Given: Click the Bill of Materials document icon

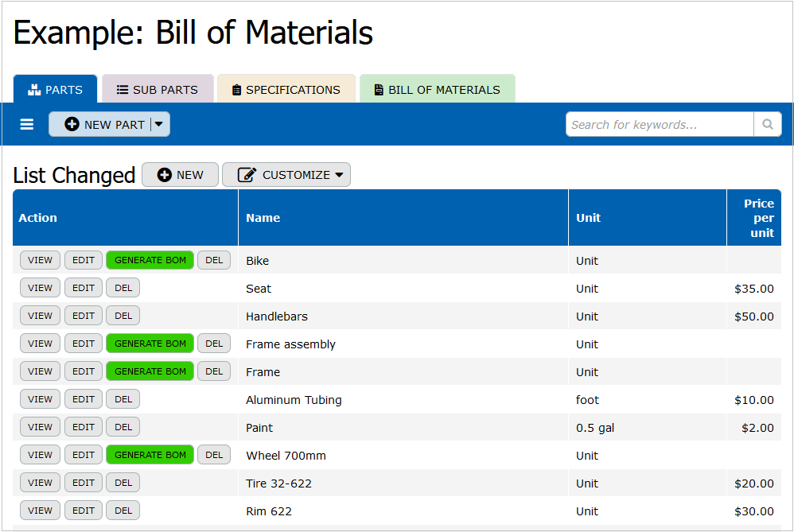Looking at the screenshot, I should (379, 90).
